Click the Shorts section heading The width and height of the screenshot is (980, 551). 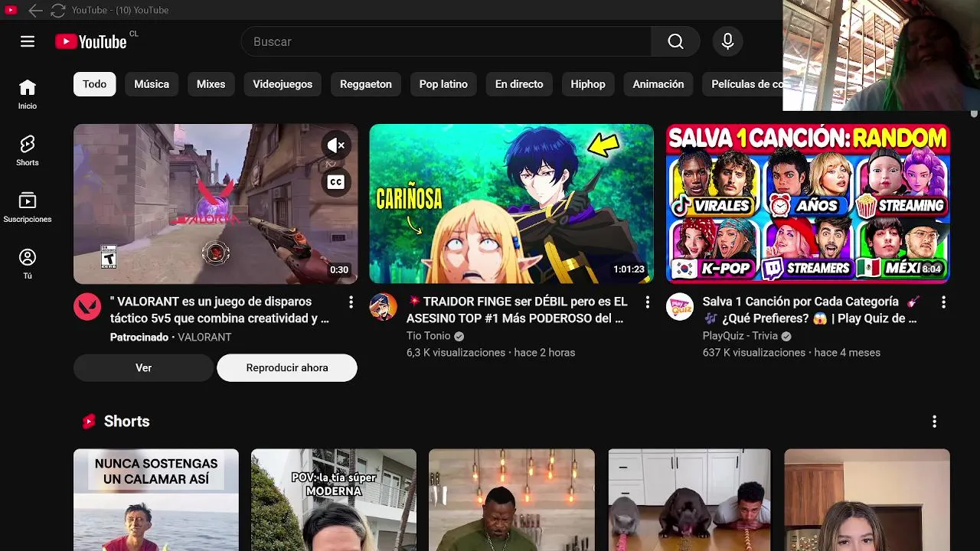tap(127, 422)
